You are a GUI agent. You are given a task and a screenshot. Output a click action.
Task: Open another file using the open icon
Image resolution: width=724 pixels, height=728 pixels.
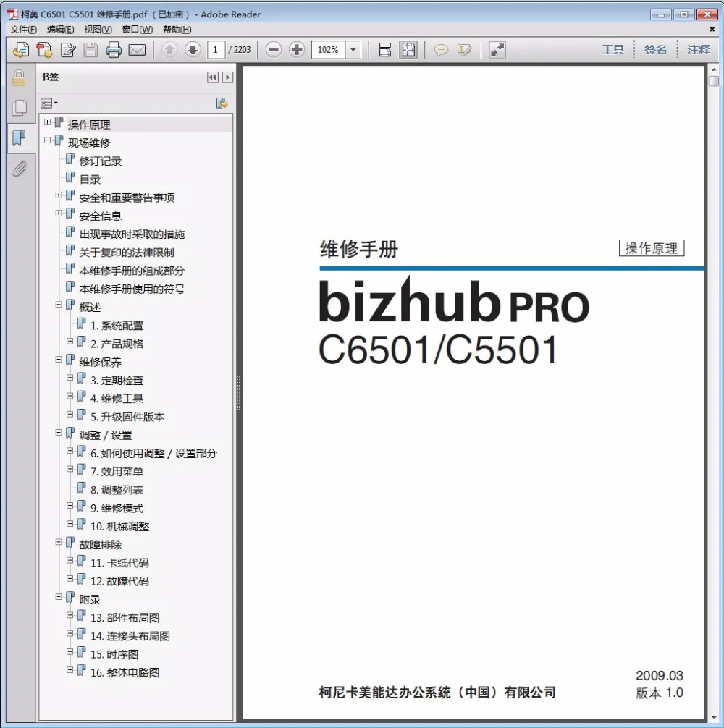coord(21,49)
